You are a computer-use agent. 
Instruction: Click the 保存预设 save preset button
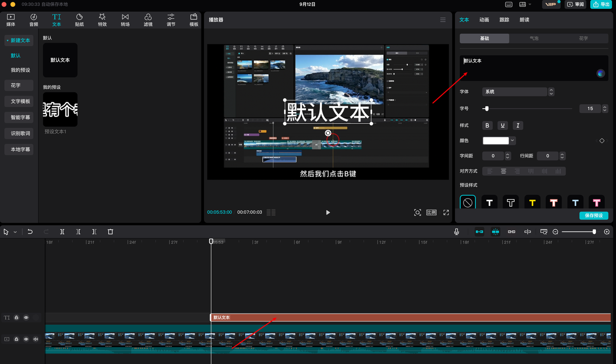594,215
